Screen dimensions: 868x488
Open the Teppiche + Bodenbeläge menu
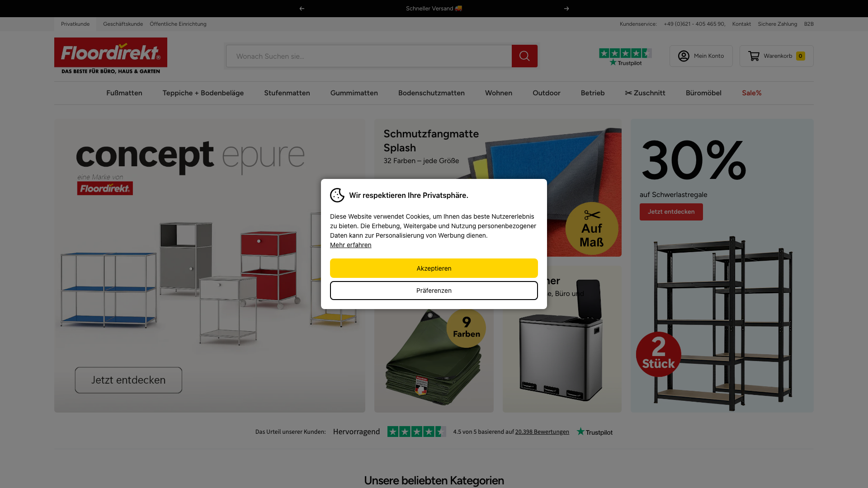203,93
